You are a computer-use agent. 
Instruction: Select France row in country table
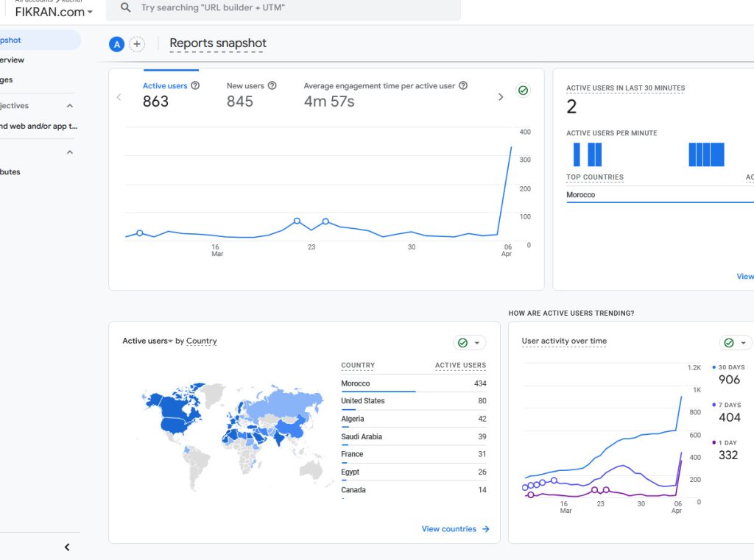click(x=414, y=454)
